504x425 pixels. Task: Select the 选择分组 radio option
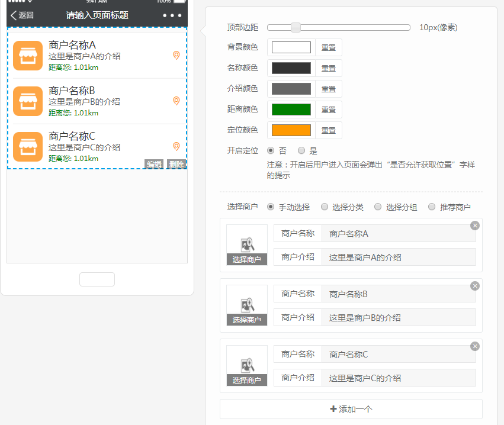(377, 207)
